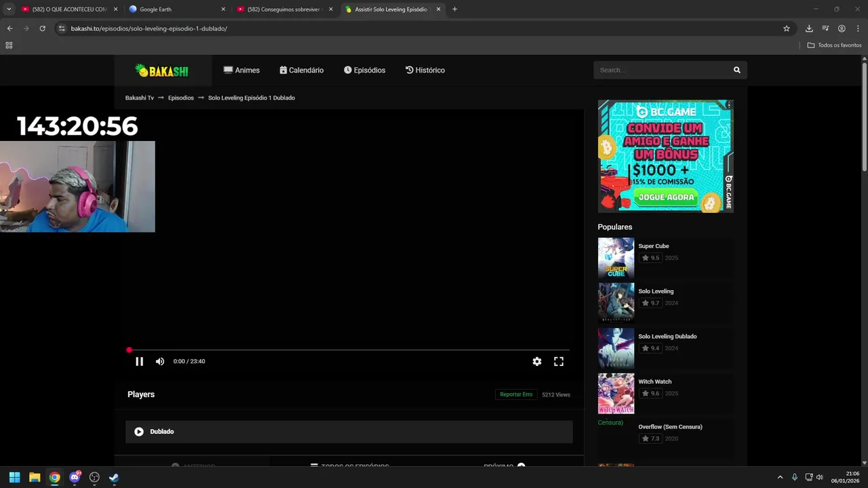
Task: Switch to the O QUE ACONTECEU tab
Action: click(x=68, y=9)
